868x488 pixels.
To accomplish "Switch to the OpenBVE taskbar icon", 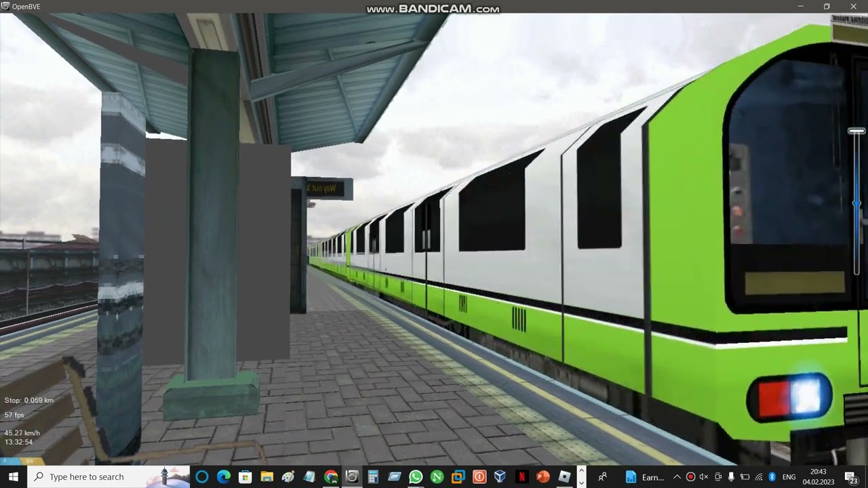I will (352, 476).
